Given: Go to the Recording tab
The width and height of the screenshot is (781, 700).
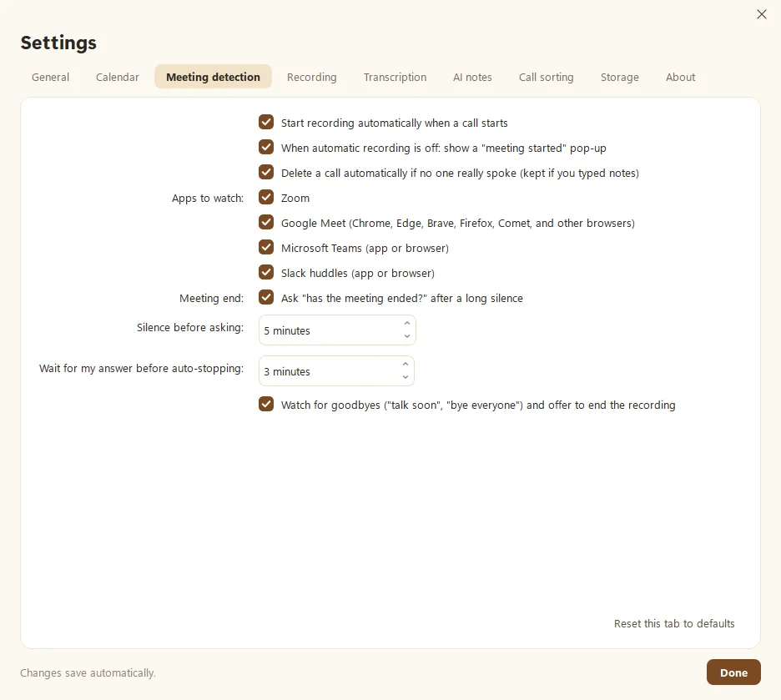Looking at the screenshot, I should point(312,77).
